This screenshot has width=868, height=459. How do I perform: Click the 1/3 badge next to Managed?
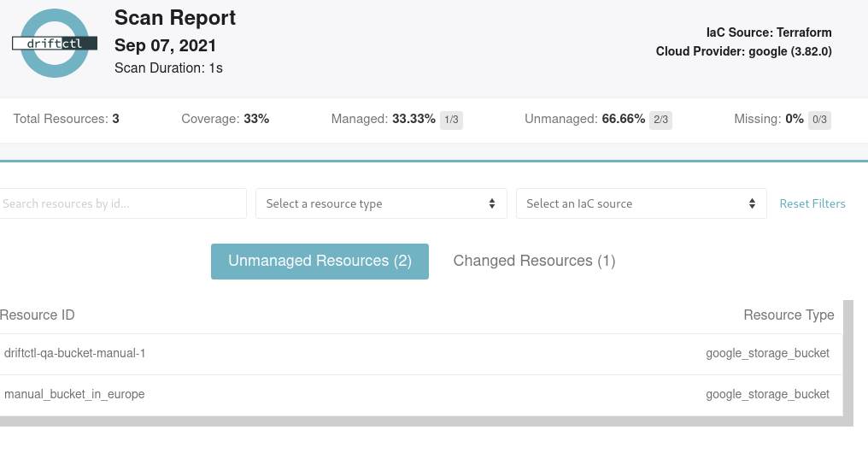click(x=451, y=120)
